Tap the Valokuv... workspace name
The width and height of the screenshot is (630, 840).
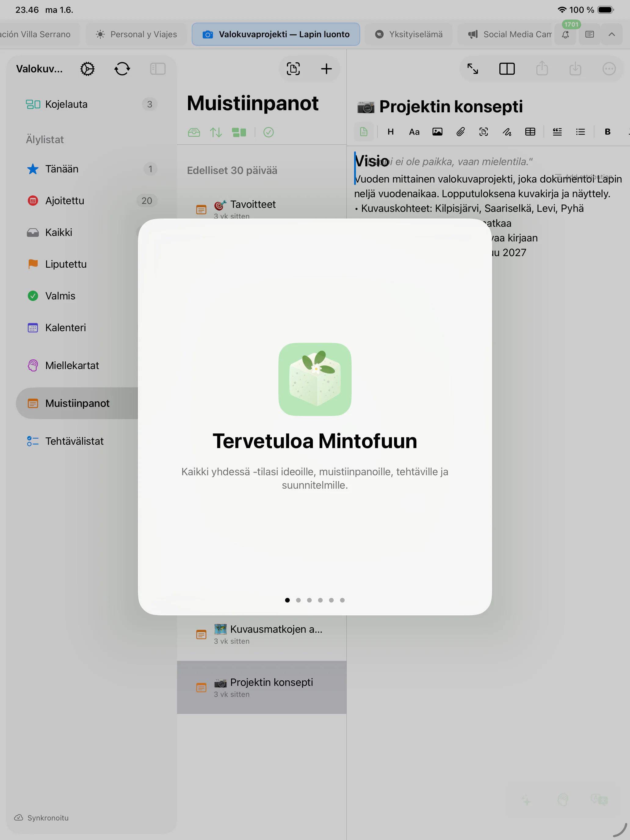pyautogui.click(x=39, y=69)
